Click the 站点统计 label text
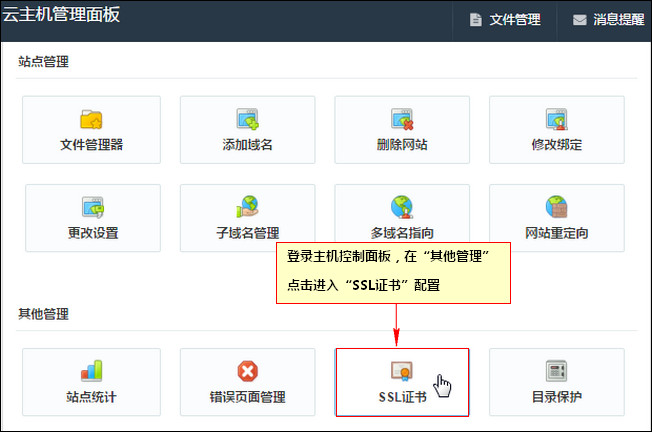 tap(91, 397)
